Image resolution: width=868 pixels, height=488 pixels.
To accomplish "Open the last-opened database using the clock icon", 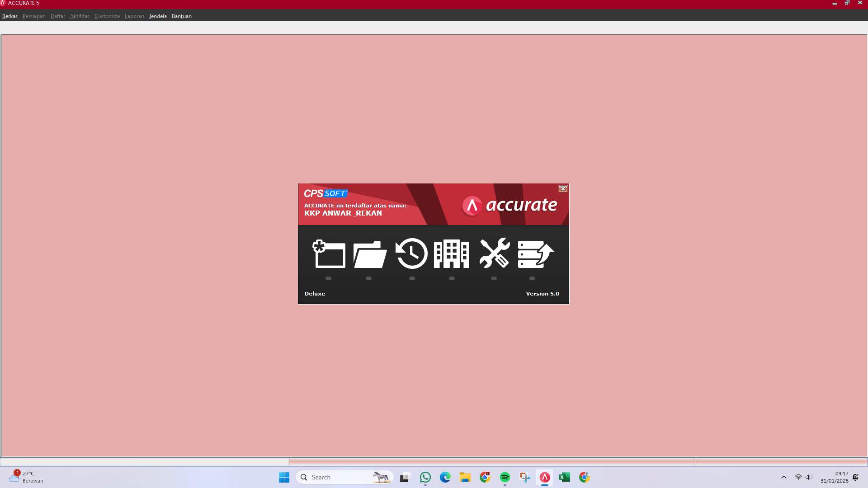I will [411, 254].
